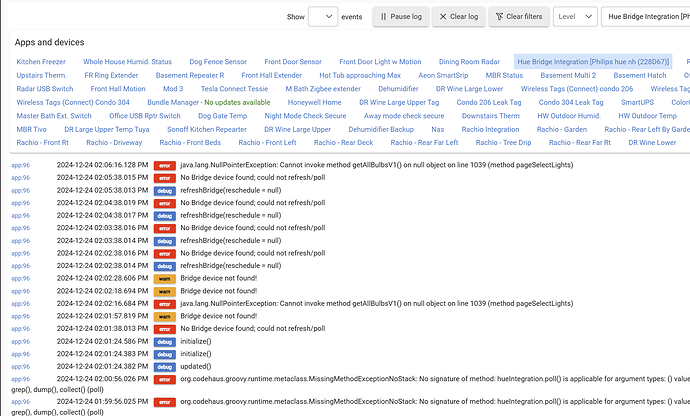The height and width of the screenshot is (416, 690).
Task: Click debug badge on 02:05:38.013 PM entry
Action: click(165, 191)
